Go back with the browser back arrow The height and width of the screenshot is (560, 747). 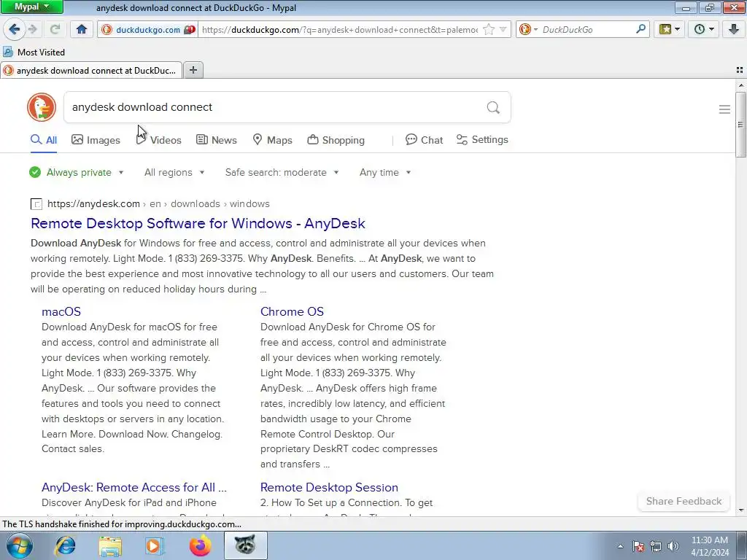pos(14,29)
